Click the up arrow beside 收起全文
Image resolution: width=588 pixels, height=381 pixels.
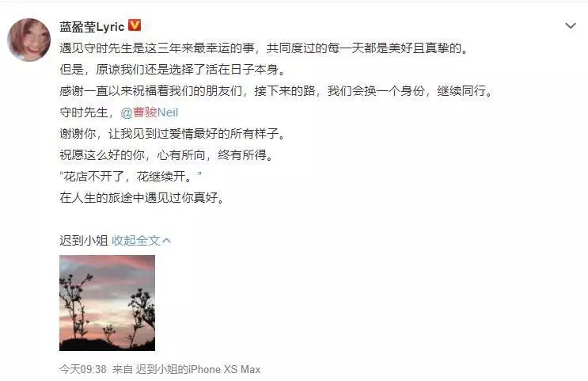[x=167, y=241]
